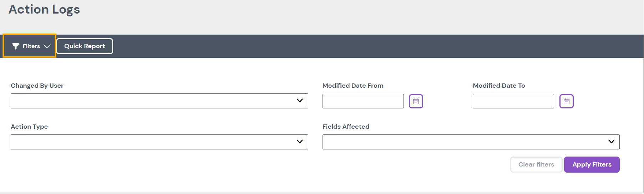Click the Action Logs page heading
Screen dimensions: 644x194
tap(44, 10)
